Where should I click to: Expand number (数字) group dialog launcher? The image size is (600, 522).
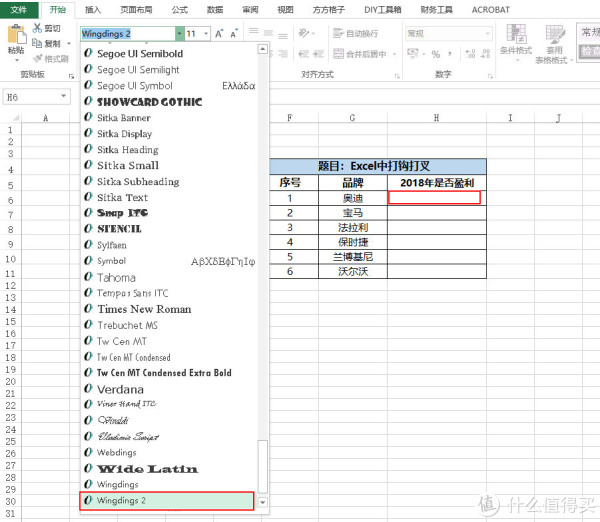(490, 76)
